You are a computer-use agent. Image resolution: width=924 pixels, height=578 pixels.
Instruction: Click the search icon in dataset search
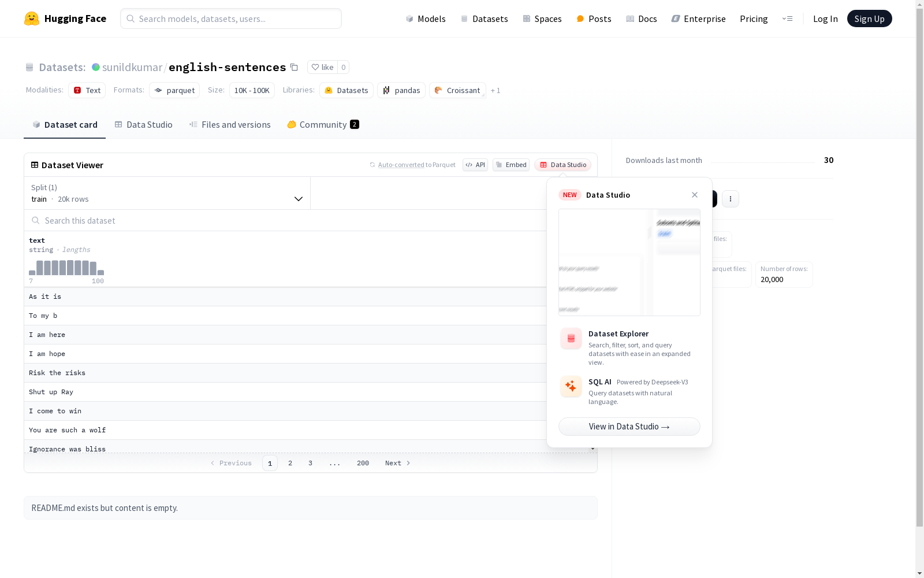36,220
